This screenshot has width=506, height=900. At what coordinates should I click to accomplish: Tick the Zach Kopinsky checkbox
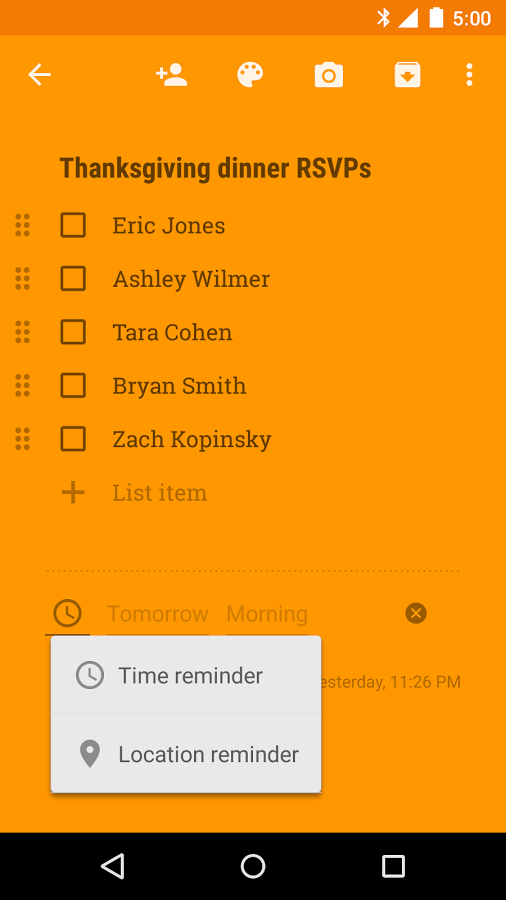tap(73, 439)
